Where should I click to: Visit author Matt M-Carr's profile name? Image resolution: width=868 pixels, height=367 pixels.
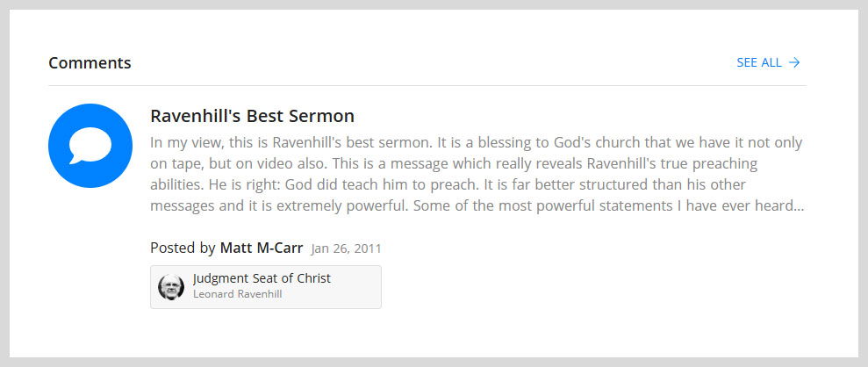[262, 248]
